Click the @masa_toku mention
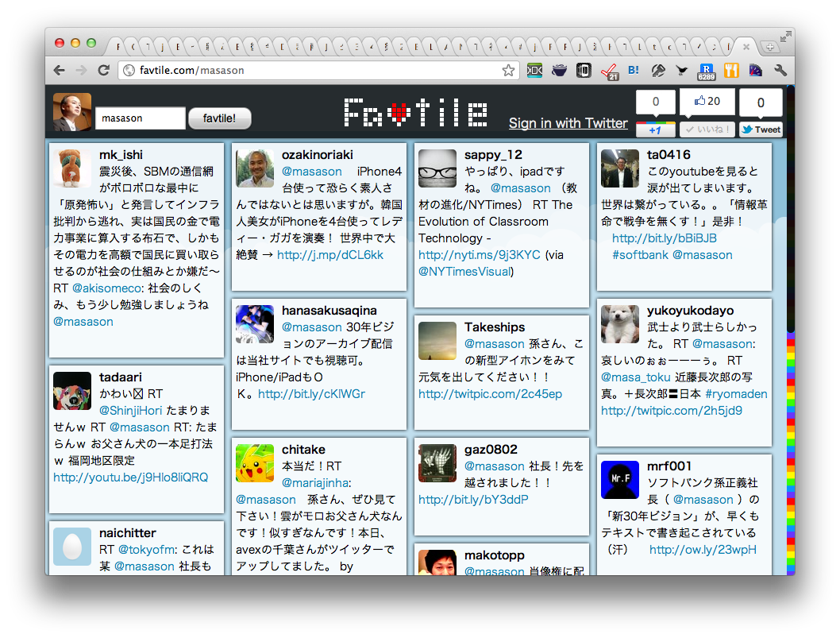 click(x=635, y=377)
